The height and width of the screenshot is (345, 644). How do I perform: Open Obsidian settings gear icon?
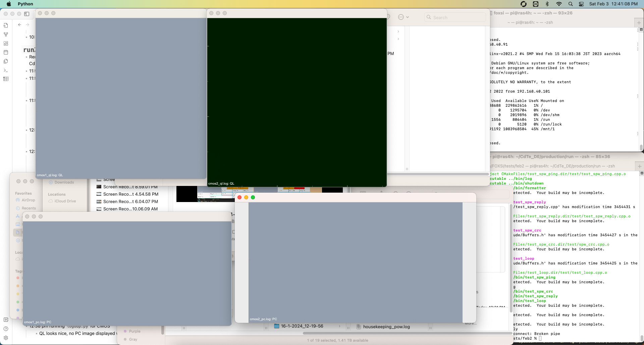coord(6,338)
